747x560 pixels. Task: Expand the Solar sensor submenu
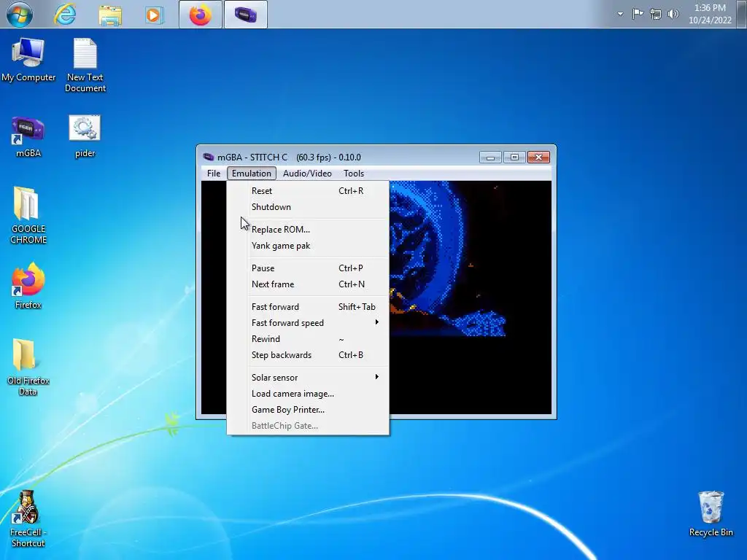(309, 378)
